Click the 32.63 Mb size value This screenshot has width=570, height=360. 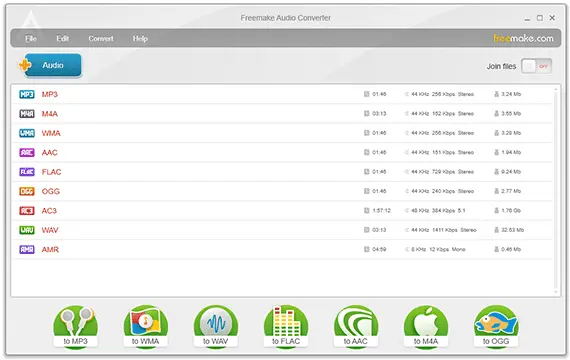coord(513,230)
